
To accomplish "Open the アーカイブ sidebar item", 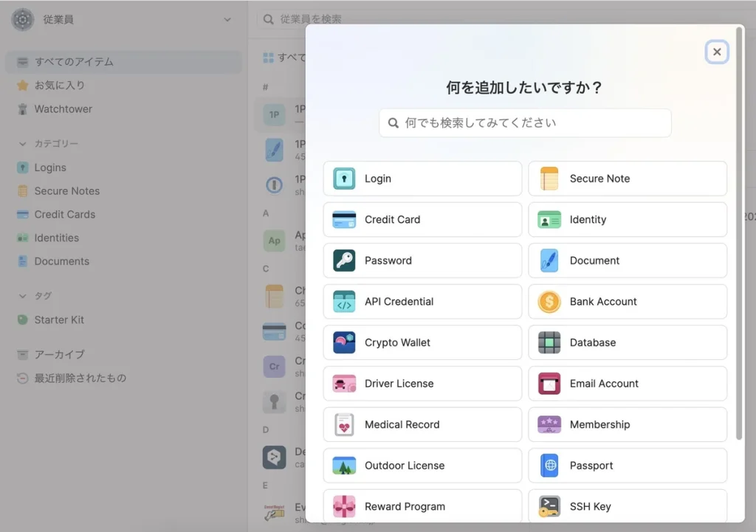I will [x=59, y=355].
